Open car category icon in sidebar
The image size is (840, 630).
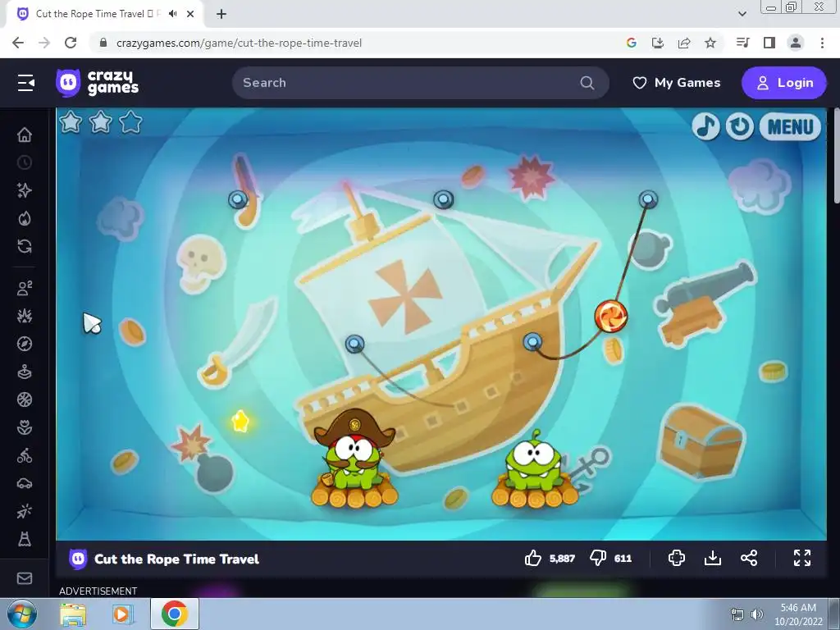(25, 483)
